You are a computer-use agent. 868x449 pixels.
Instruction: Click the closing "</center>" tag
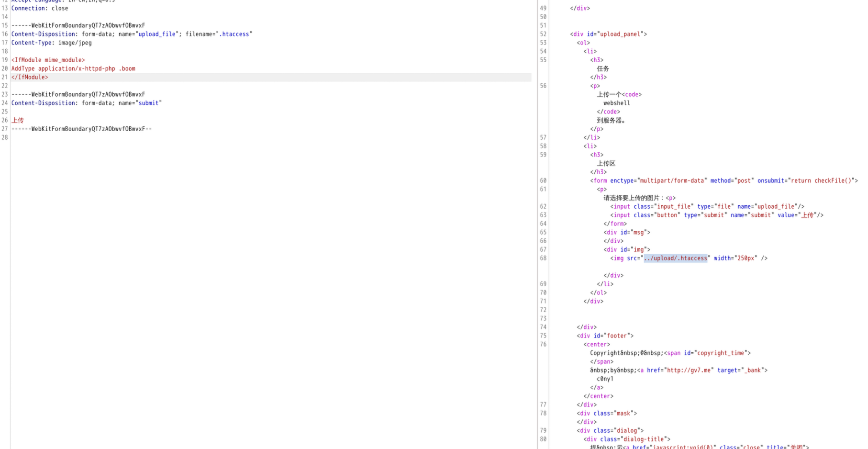(598, 396)
